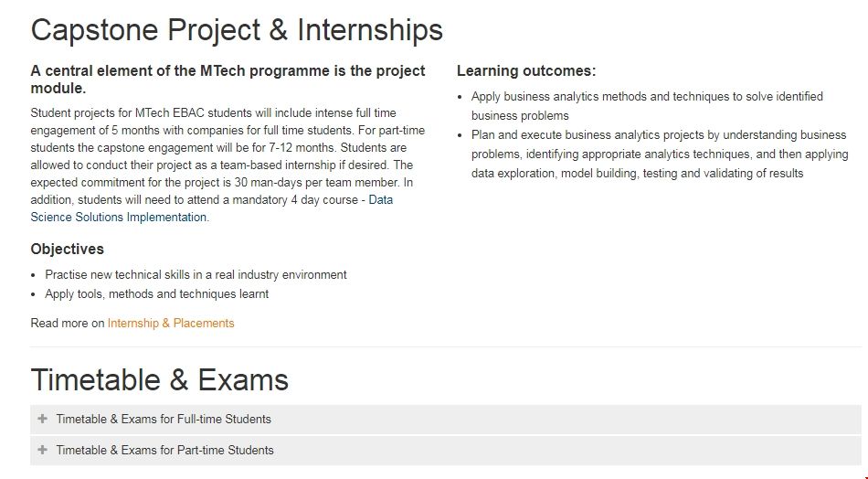Viewport: 868px width, 479px height.
Task: Select the Learning outcomes heading
Action: tap(525, 71)
